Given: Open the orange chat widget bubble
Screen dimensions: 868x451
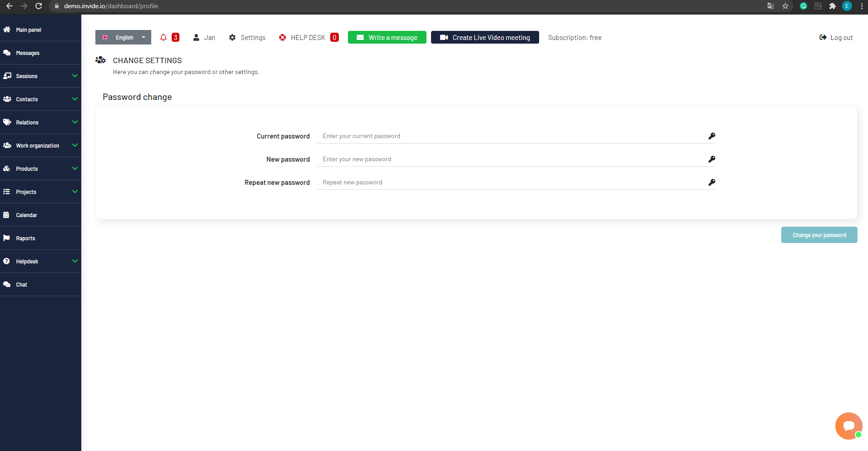Looking at the screenshot, I should coord(848,426).
